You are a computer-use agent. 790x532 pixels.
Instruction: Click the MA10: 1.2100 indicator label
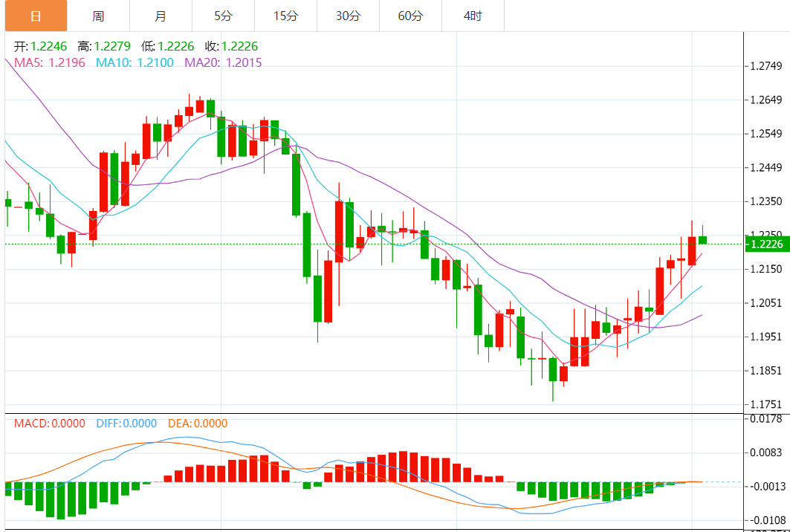point(135,62)
